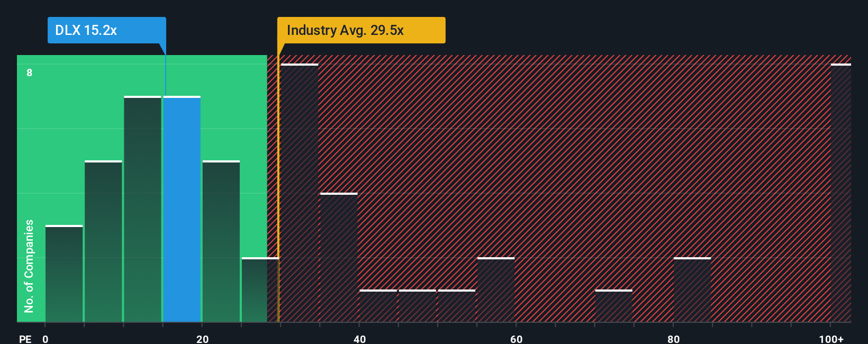Click the y-axis value 8
Screen dimensions: 868x344
[x=30, y=73]
